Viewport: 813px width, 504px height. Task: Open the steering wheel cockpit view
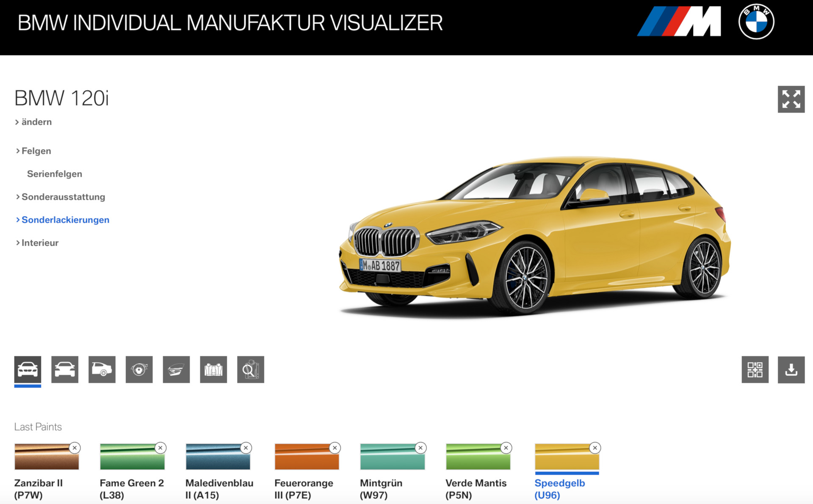point(139,369)
